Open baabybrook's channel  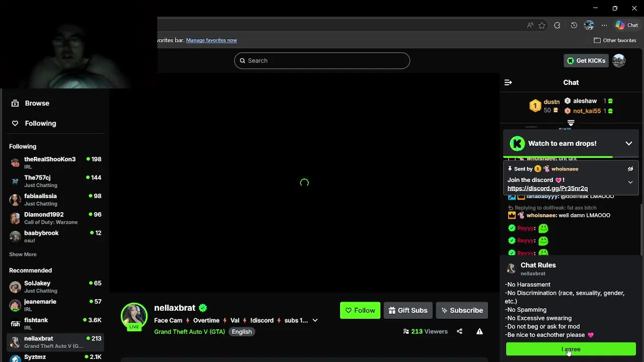55,236
